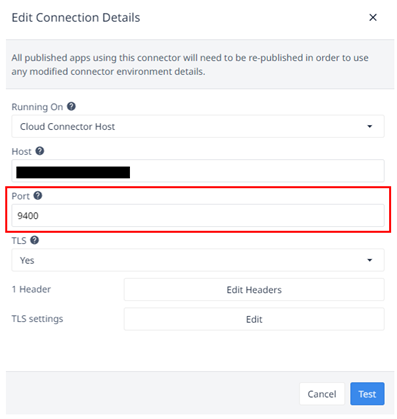Click the Cancel button
This screenshot has height=419, width=397.
[x=322, y=394]
